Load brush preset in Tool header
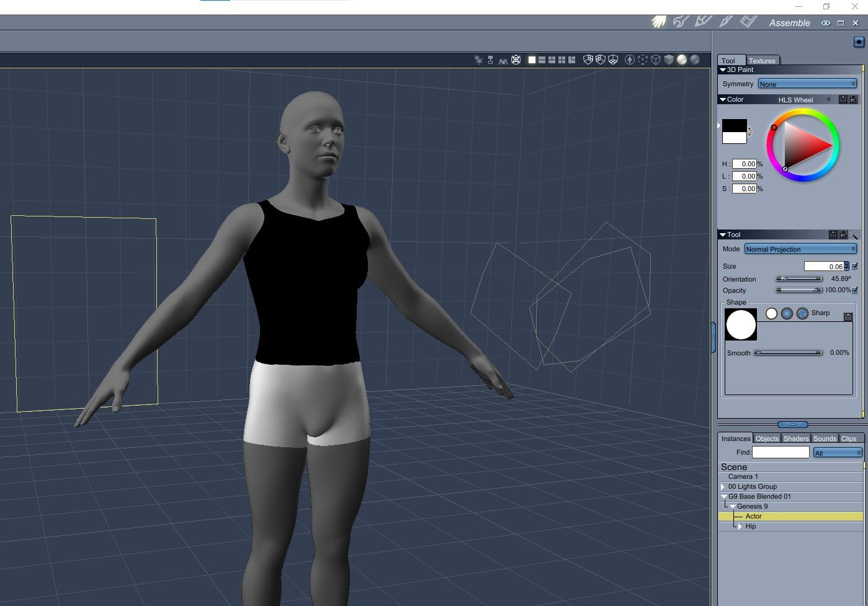Viewport: 868px width, 606px height. coord(843,234)
